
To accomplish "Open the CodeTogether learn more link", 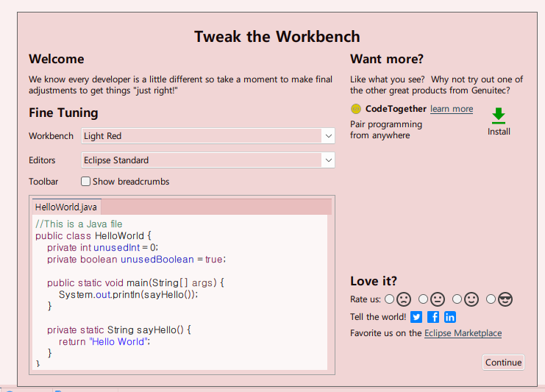I will click(x=452, y=109).
